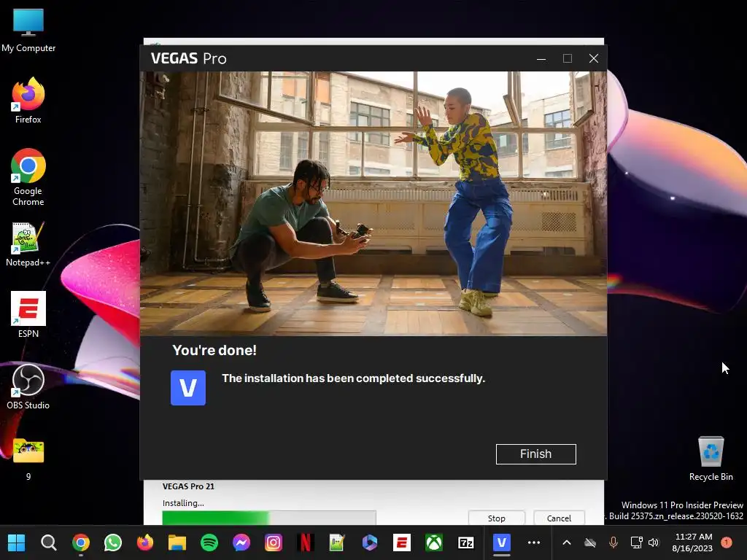Click the "You're done!" heading

coord(214,351)
